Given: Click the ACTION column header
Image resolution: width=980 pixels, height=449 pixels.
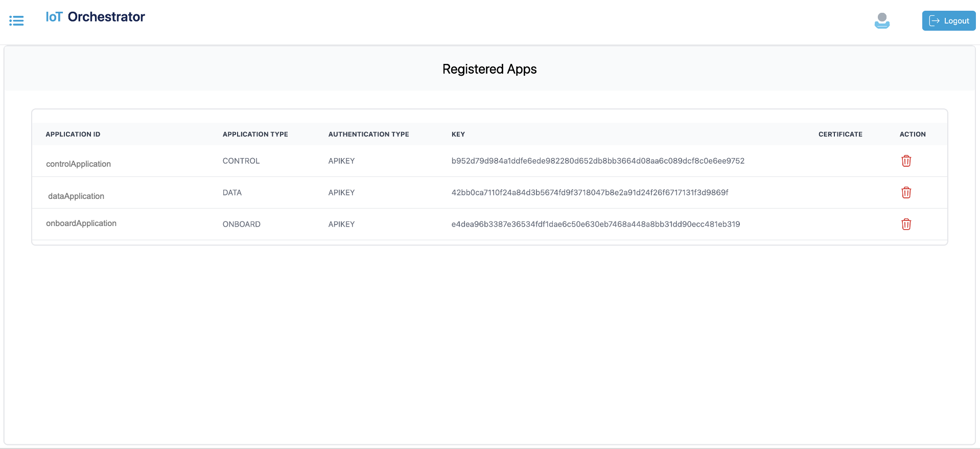Looking at the screenshot, I should (913, 134).
